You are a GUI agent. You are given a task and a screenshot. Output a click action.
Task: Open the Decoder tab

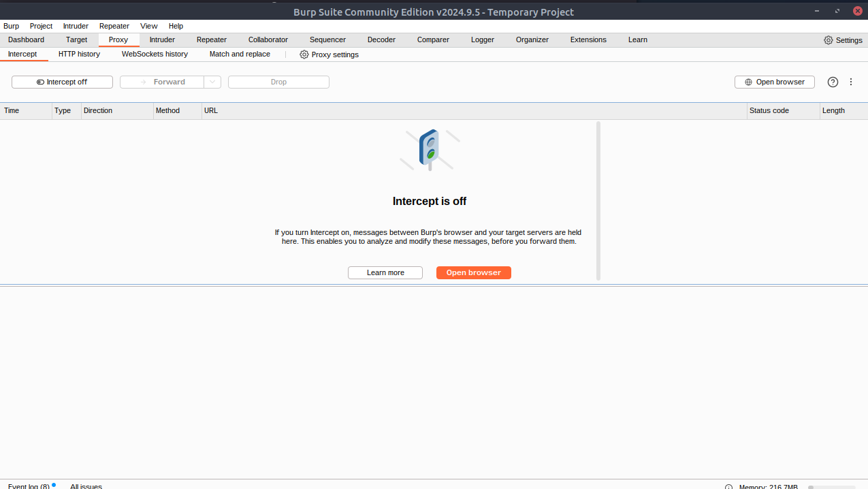(x=381, y=40)
